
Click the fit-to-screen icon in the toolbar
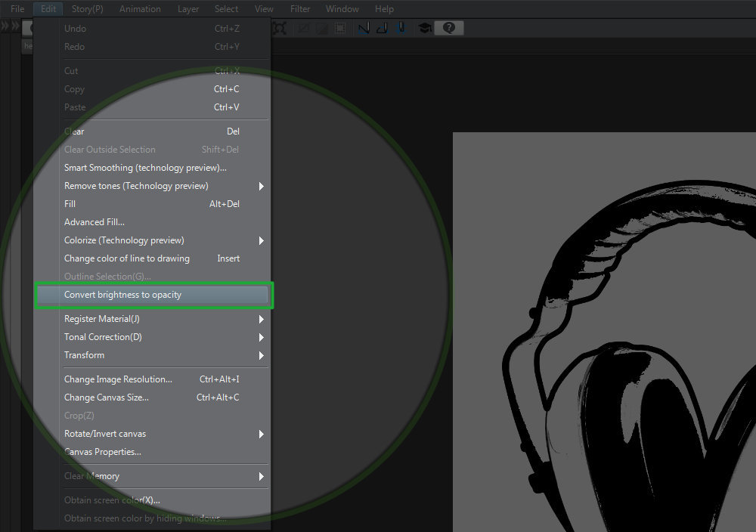tap(280, 28)
